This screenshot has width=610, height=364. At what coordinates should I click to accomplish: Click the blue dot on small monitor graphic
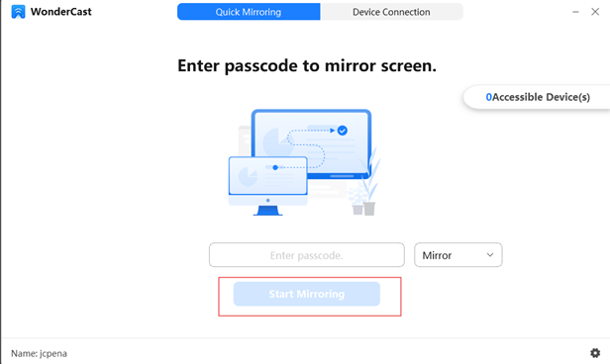tap(275, 167)
